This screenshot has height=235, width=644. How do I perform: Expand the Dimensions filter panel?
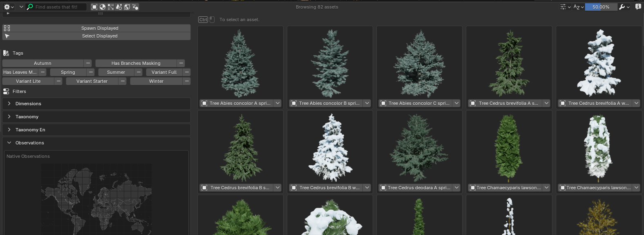96,104
